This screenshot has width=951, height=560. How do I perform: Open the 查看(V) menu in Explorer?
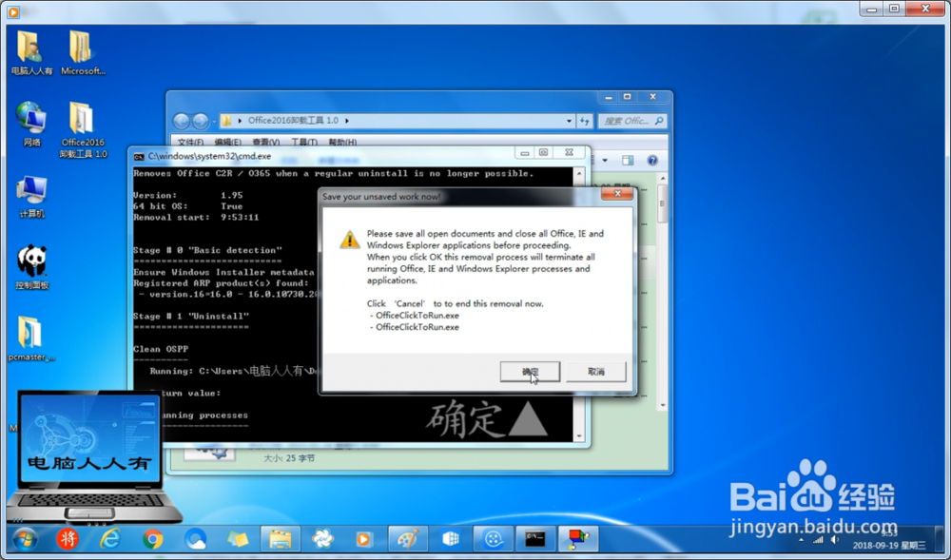coord(265,142)
